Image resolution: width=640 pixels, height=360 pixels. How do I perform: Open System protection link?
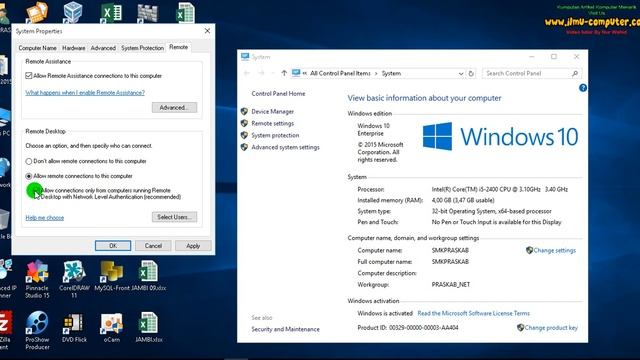(275, 135)
